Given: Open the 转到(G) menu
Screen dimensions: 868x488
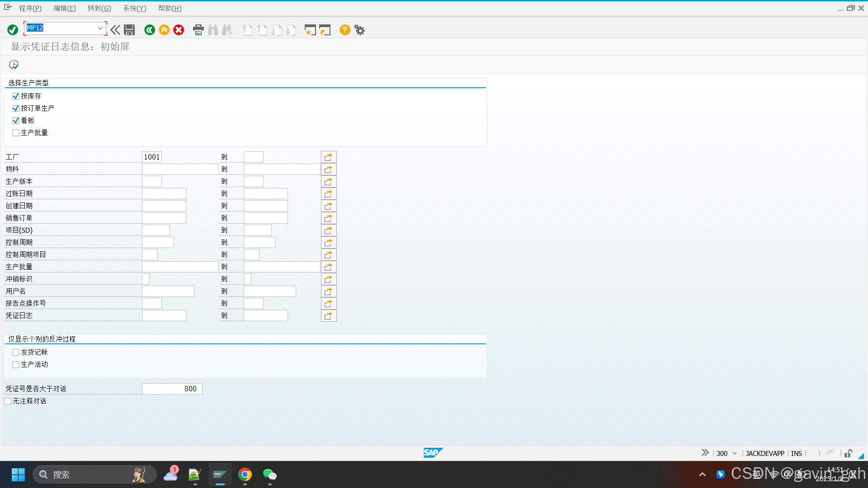Looking at the screenshot, I should coord(99,8).
